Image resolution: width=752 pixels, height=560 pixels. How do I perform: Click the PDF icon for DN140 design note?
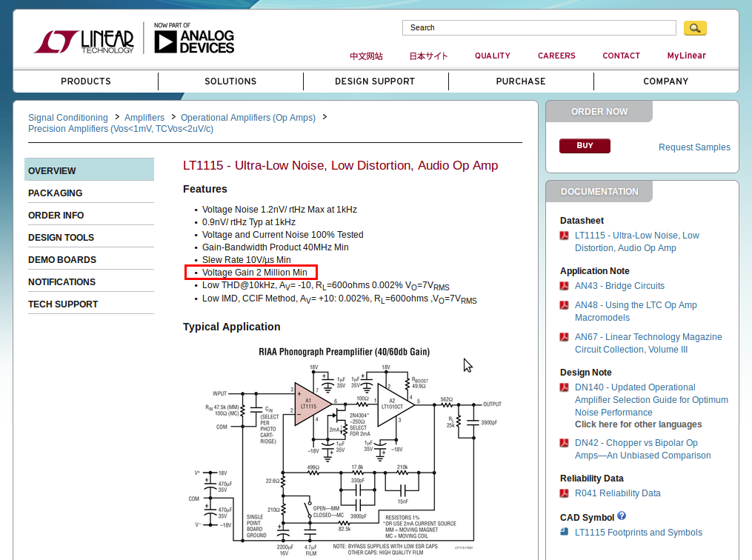[x=565, y=387]
